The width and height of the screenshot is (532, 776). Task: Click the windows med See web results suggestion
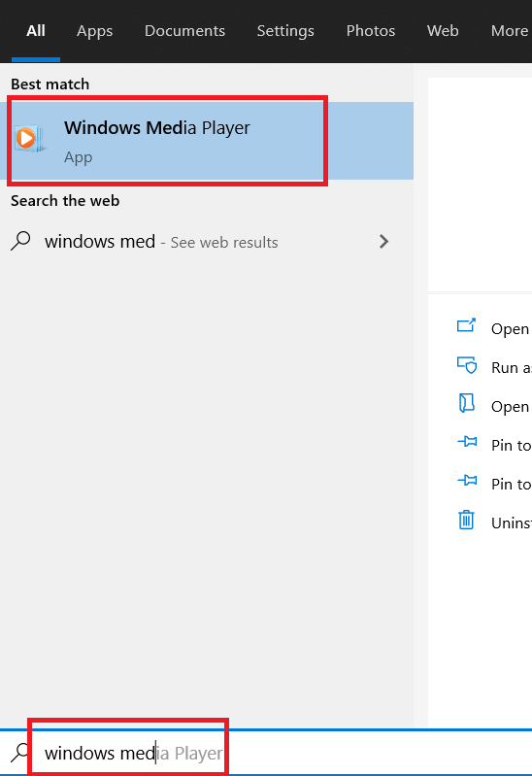point(207,242)
